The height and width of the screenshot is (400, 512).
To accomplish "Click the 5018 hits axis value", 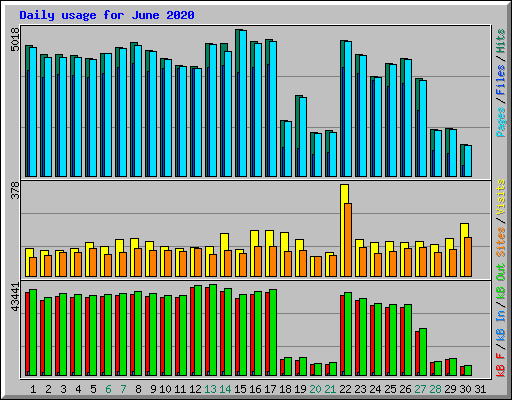I will pyautogui.click(x=15, y=39).
